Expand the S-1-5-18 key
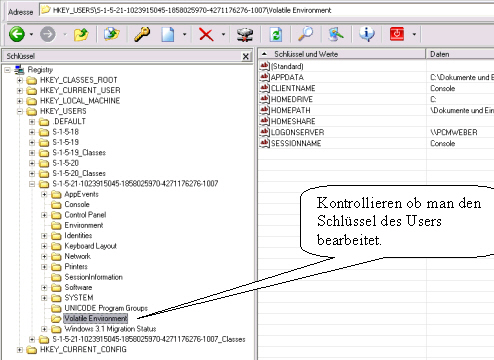Image resolution: width=494 pixels, height=360 pixels. click(x=32, y=132)
